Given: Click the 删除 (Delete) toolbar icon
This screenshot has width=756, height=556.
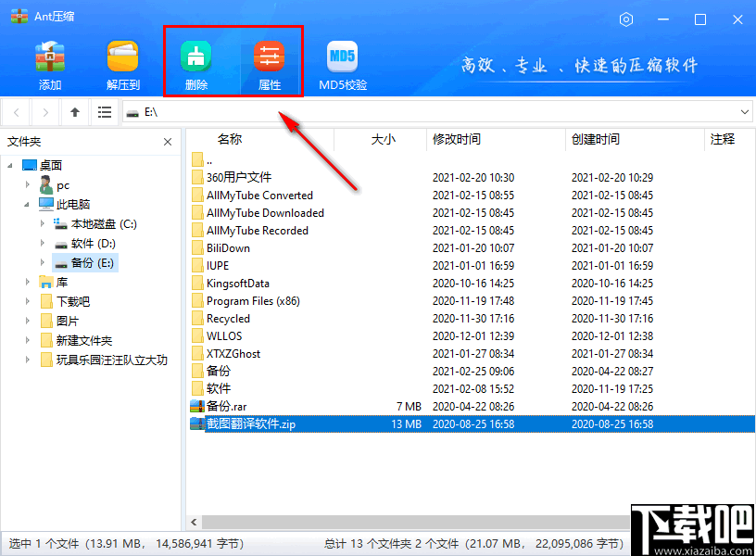Looking at the screenshot, I should pyautogui.click(x=195, y=66).
